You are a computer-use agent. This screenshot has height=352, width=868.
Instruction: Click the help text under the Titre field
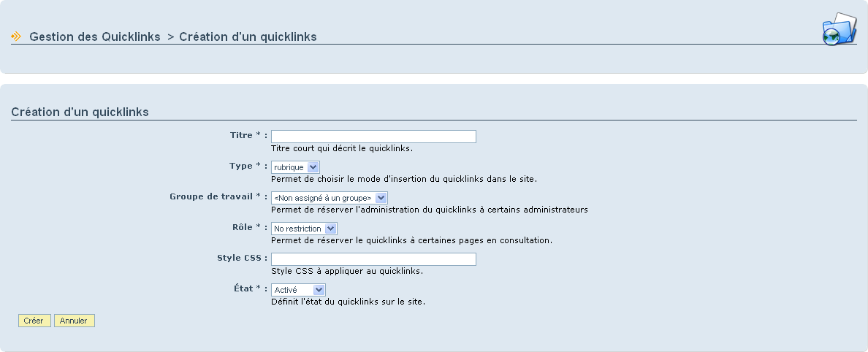coord(342,149)
